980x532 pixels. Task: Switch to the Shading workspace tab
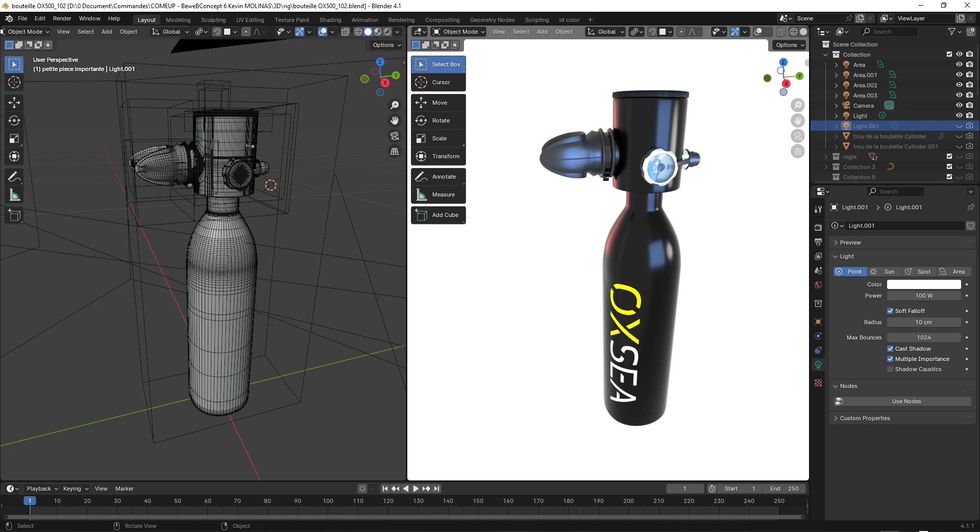tap(330, 20)
